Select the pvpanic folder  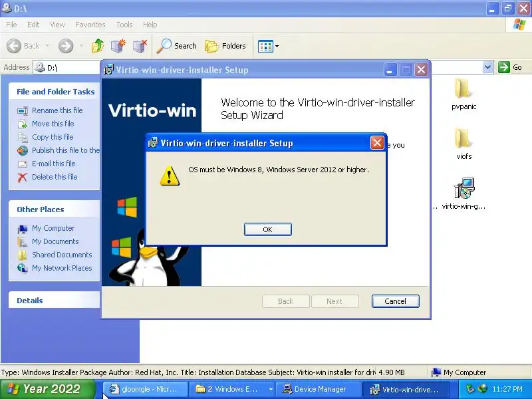coord(464,94)
